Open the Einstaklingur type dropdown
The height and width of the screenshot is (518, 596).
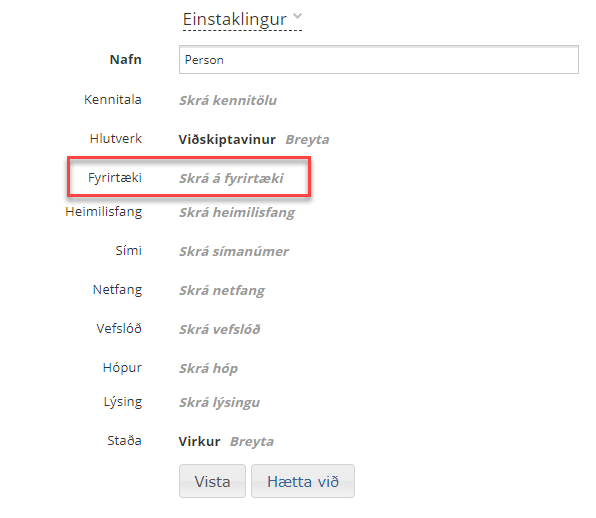(242, 20)
